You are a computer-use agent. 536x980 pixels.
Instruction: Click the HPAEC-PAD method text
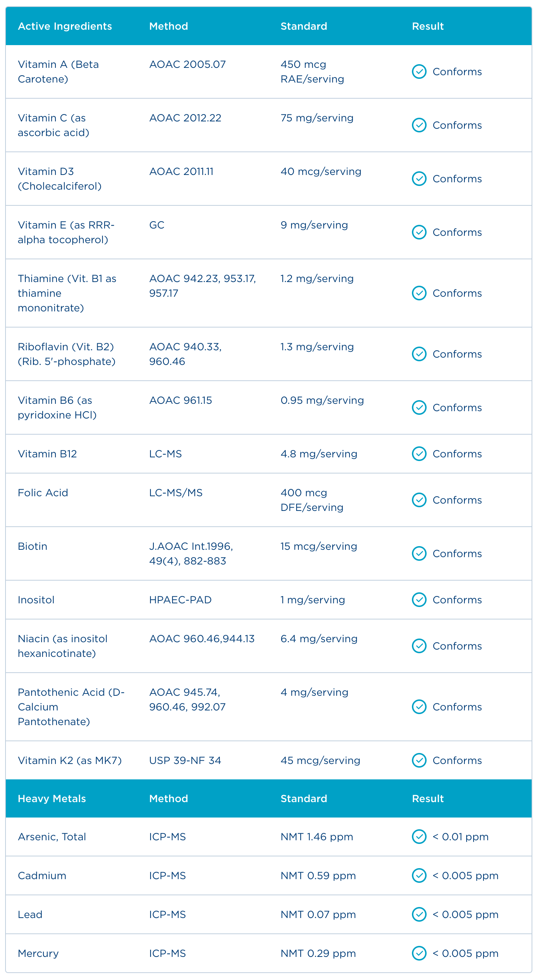(180, 600)
